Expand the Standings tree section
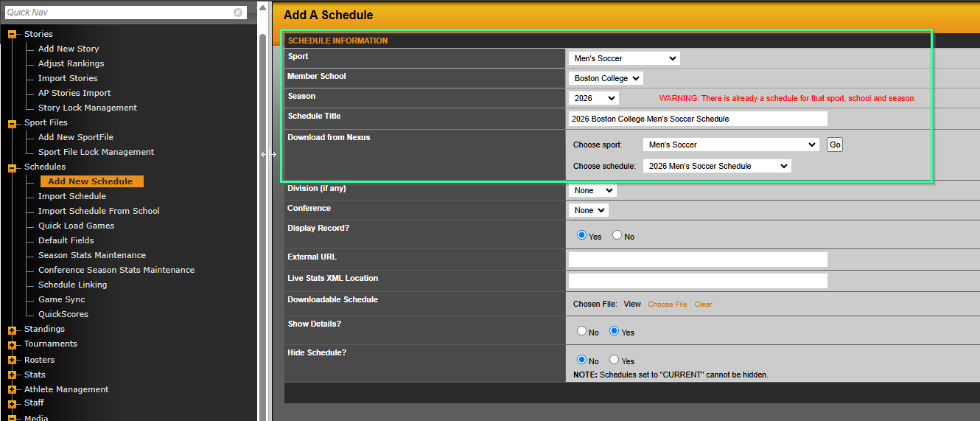This screenshot has height=421, width=980. point(12,330)
